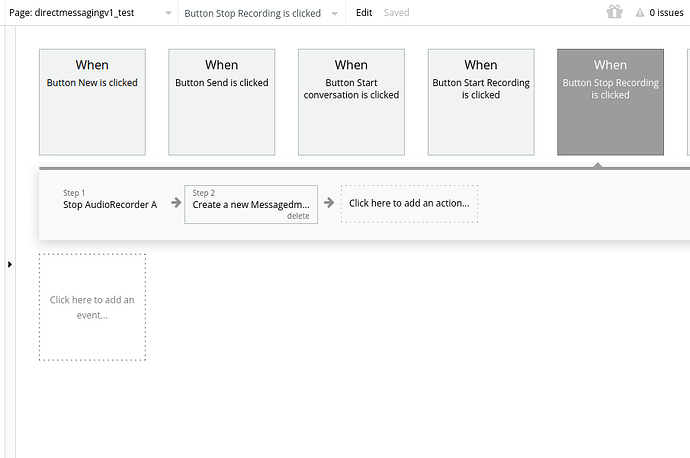Select the Button New is clicked event
Viewport: 690px width, 458px height.
coord(92,102)
